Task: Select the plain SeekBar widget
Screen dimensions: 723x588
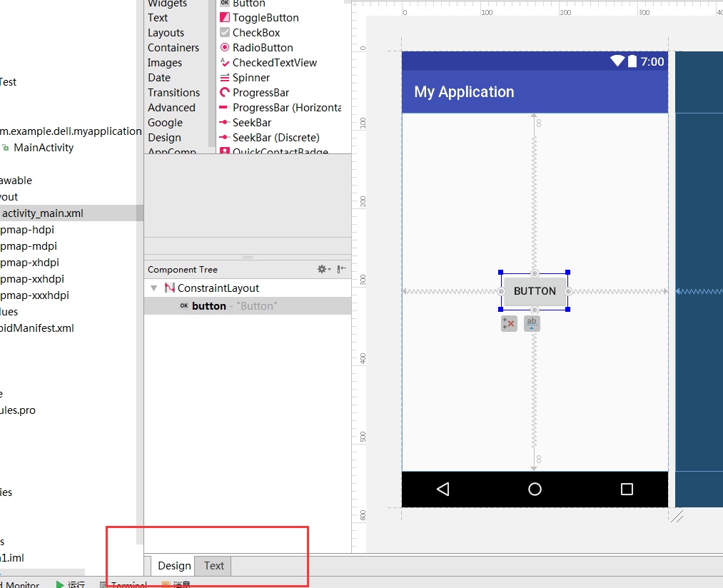Action: click(246, 123)
